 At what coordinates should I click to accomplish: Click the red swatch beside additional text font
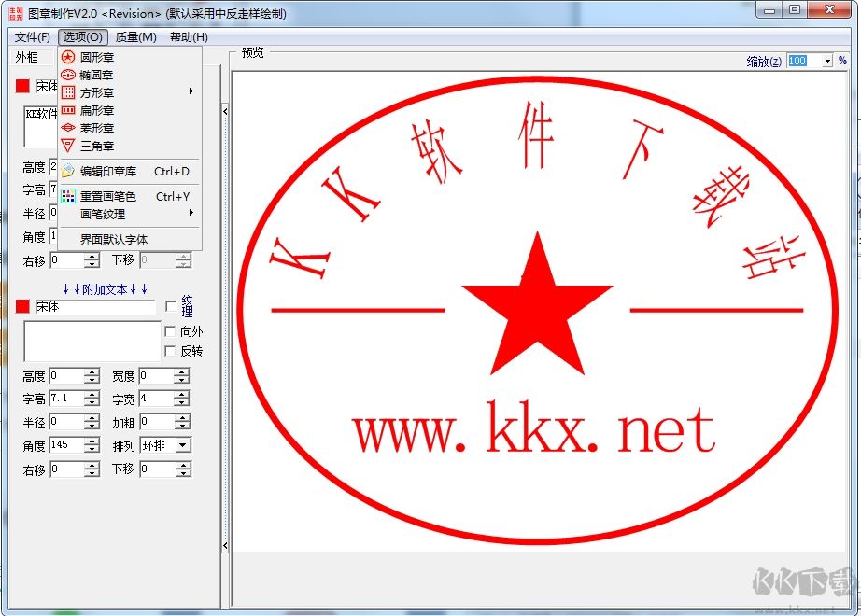coord(22,306)
